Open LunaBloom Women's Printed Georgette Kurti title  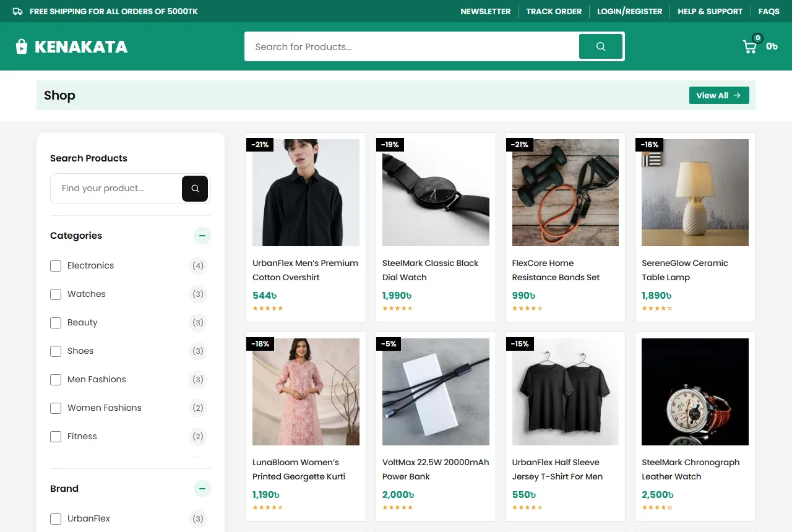[299, 470]
